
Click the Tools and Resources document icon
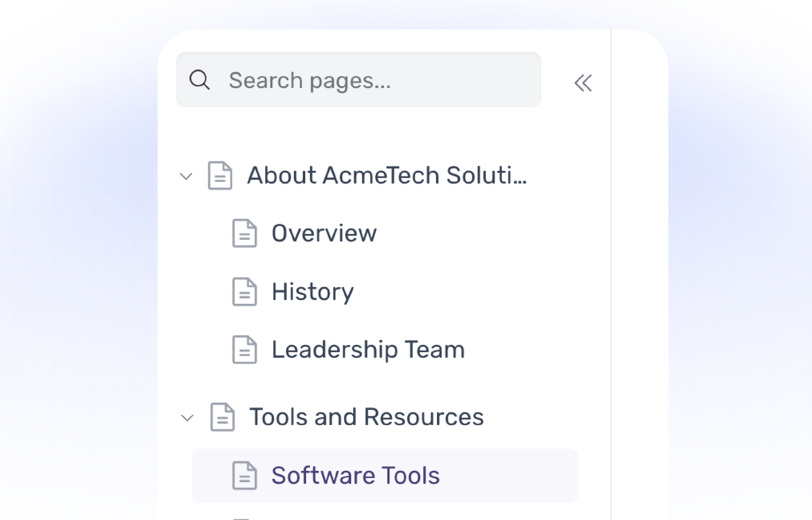point(222,417)
